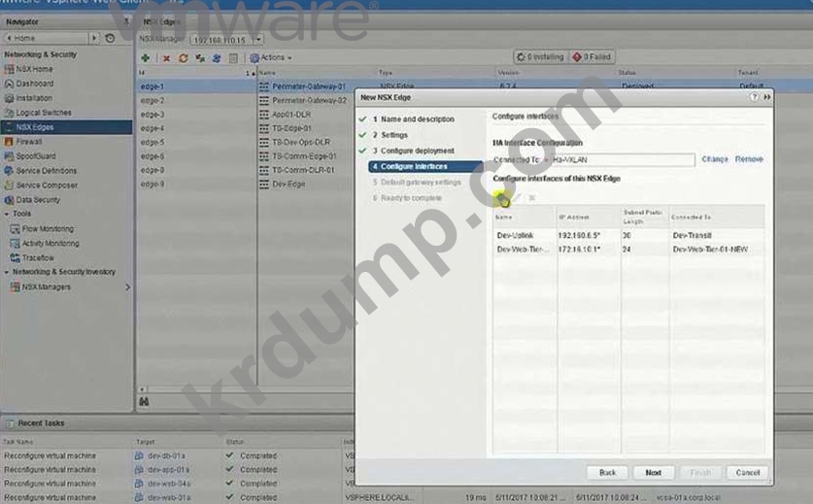Select NSX Edges in Navigator
The image size is (813, 504).
coord(66,127)
